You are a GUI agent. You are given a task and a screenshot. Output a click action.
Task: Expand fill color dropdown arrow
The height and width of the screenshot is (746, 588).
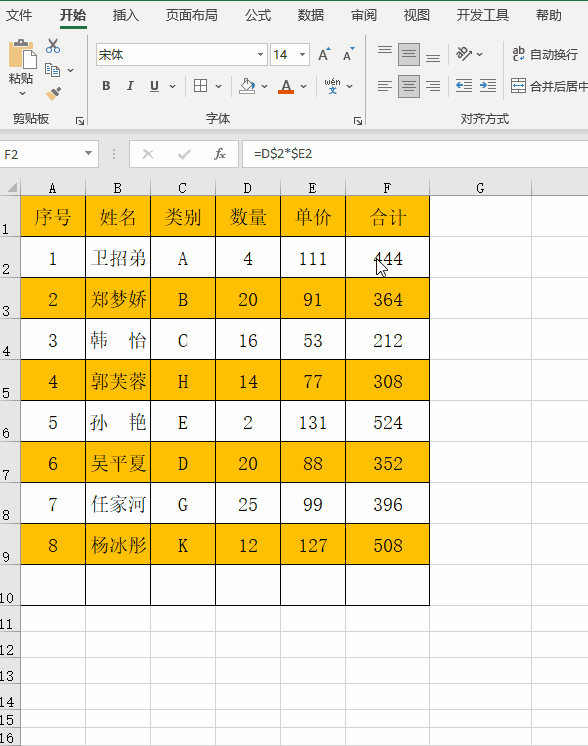264,87
